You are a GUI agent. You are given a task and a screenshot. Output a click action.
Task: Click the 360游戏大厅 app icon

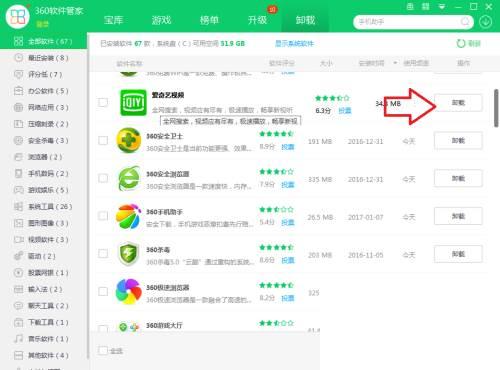(x=129, y=327)
